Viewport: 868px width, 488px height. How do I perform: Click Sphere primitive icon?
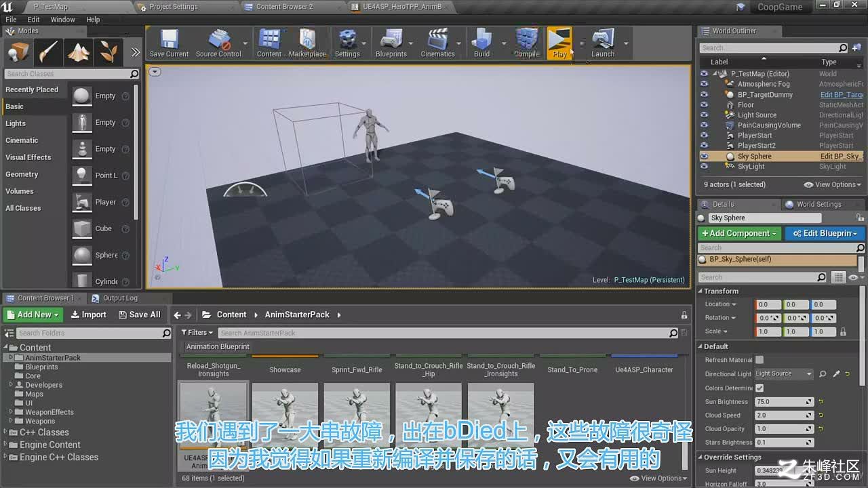pyautogui.click(x=82, y=255)
